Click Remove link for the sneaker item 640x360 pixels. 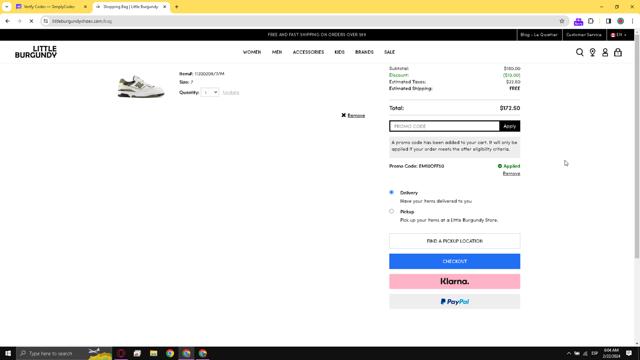click(x=356, y=116)
